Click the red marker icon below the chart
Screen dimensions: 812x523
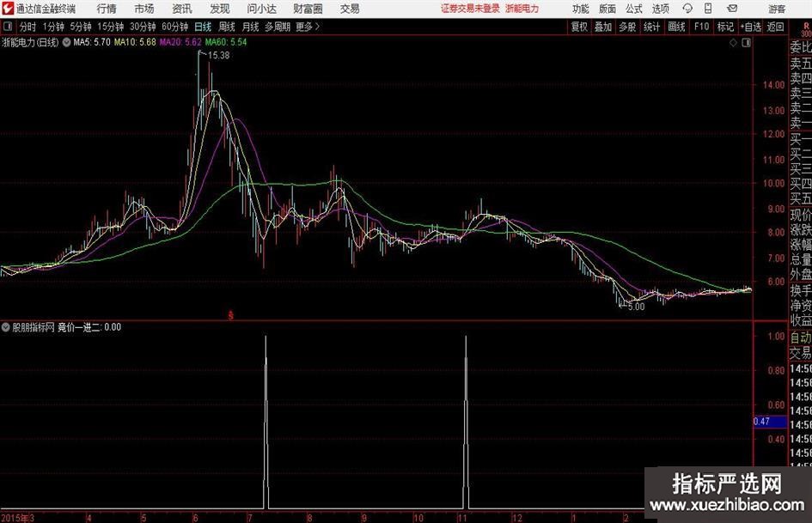[x=231, y=315]
